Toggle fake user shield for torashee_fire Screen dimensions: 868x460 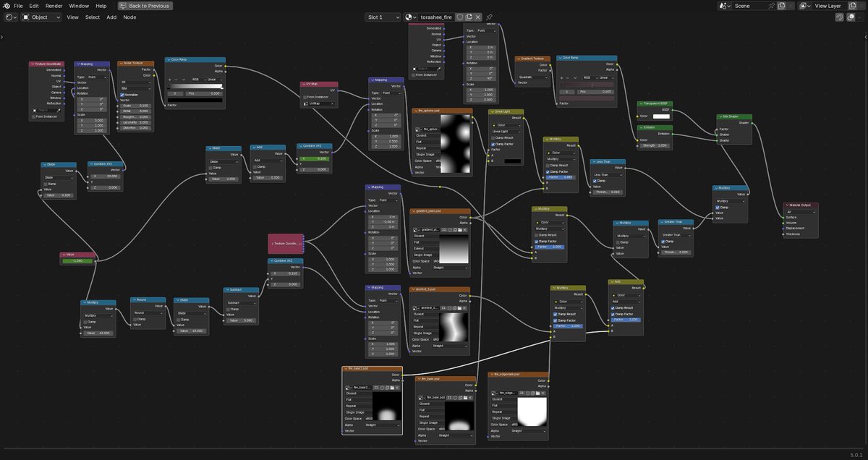click(459, 17)
